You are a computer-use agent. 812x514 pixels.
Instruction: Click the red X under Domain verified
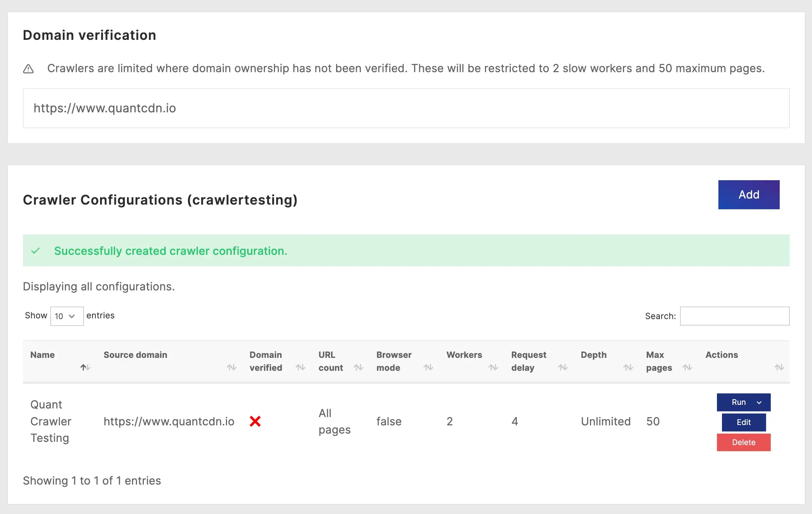[x=255, y=421]
